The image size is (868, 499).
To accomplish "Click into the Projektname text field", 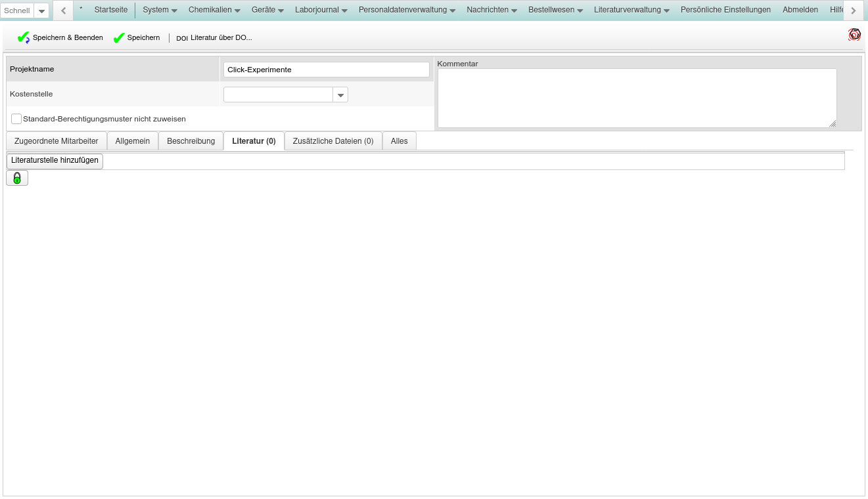I will 326,70.
